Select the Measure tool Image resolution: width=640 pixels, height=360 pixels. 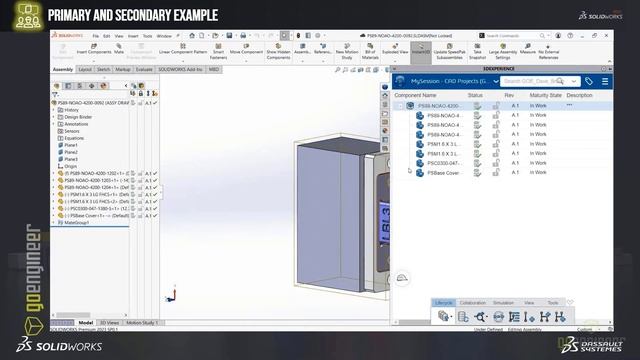tap(528, 49)
